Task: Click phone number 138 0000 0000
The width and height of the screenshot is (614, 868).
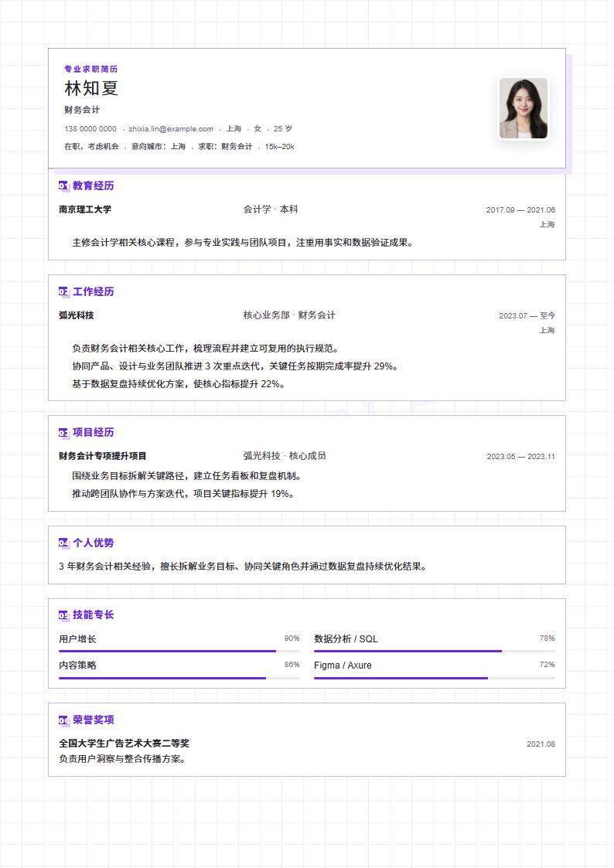Action: coord(90,129)
